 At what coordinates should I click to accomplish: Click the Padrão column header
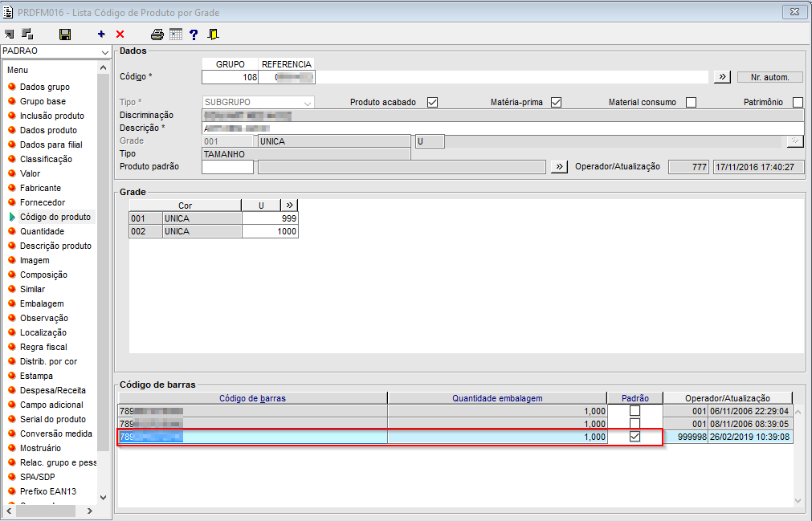(x=635, y=398)
